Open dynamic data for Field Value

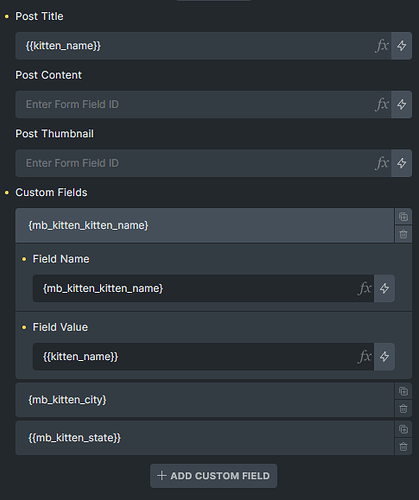[x=384, y=357]
